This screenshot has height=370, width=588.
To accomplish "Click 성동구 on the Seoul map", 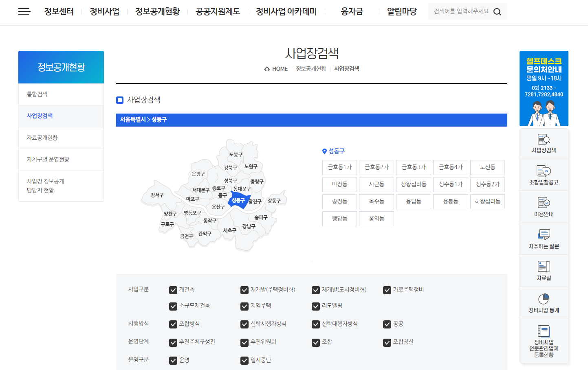I will point(238,199).
